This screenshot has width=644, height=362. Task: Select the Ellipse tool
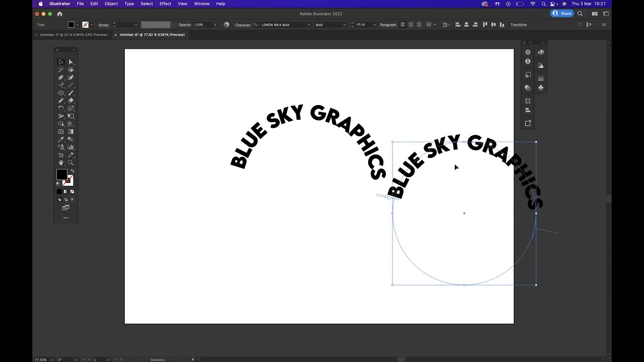(x=61, y=93)
